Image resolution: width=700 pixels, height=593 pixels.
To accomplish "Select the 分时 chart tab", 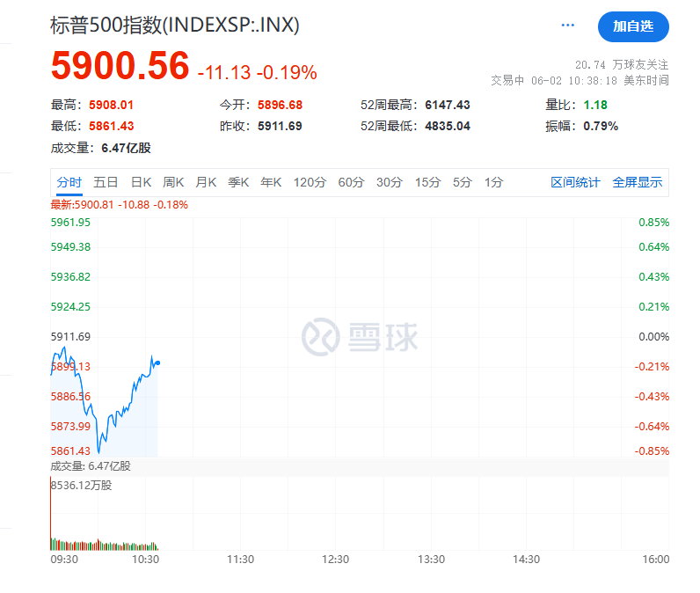I will coord(69,182).
